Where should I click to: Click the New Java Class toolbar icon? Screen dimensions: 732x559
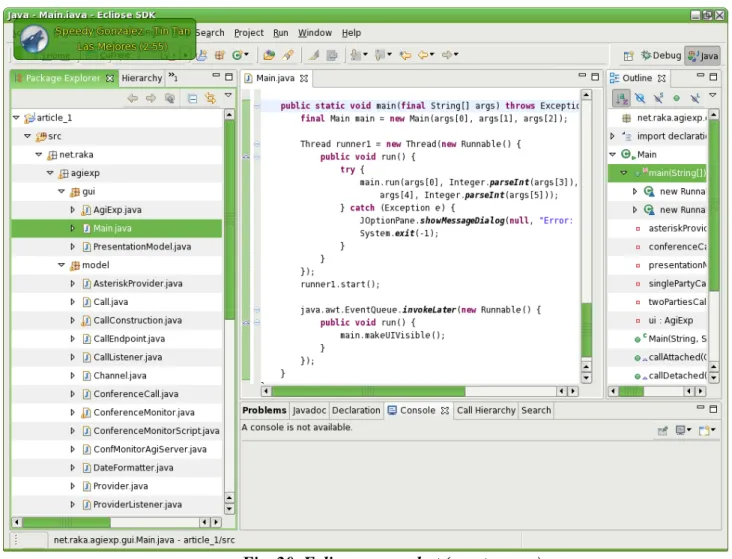pos(238,55)
